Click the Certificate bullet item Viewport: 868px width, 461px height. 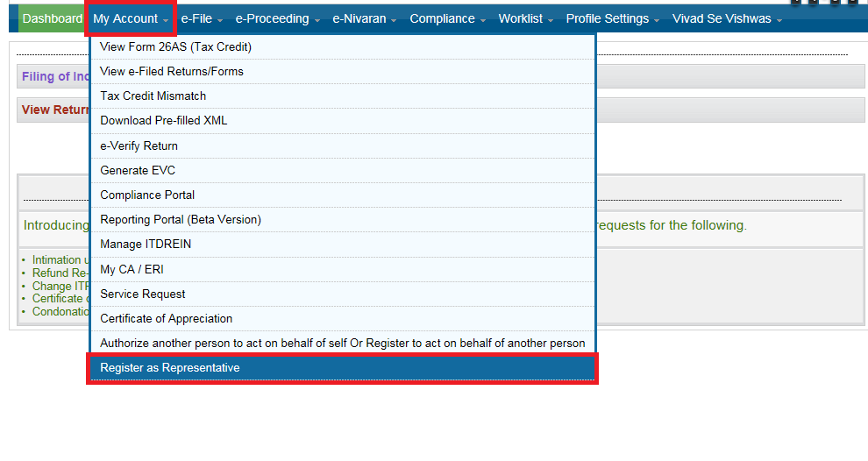coord(60,299)
